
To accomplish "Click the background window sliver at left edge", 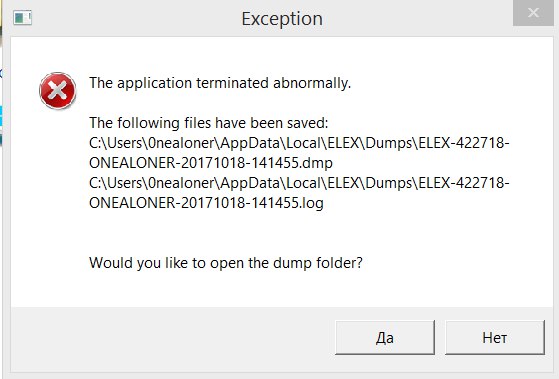I will (1, 107).
